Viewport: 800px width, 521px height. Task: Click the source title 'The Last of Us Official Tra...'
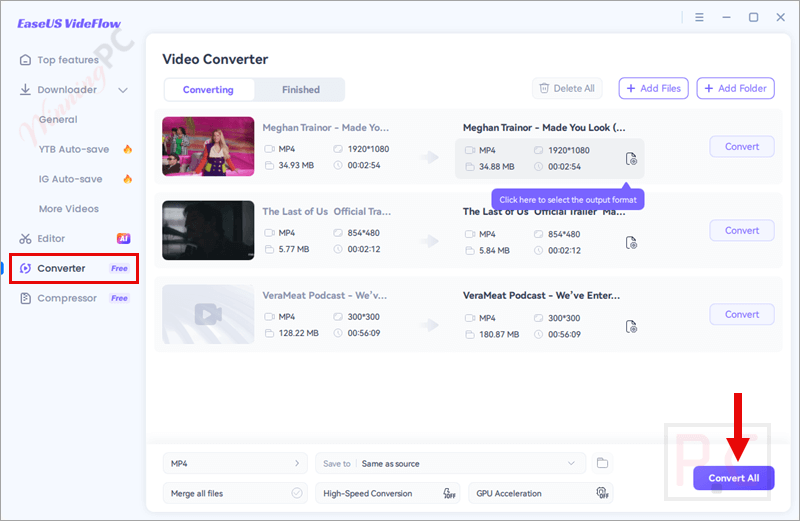pyautogui.click(x=327, y=212)
